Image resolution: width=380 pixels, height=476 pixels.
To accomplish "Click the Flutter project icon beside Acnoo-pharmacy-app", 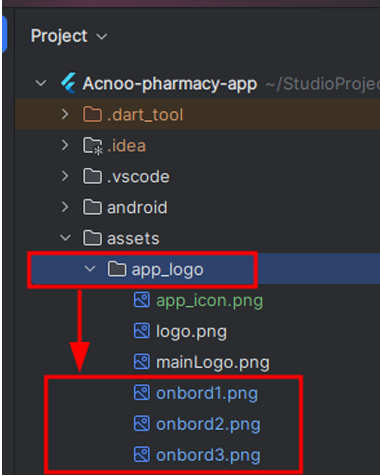I will coord(69,83).
